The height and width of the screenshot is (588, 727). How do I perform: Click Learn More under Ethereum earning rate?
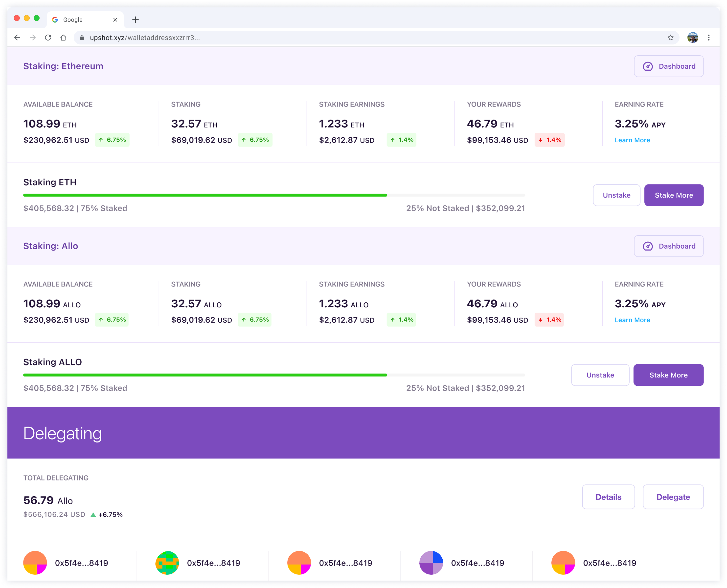coord(632,140)
